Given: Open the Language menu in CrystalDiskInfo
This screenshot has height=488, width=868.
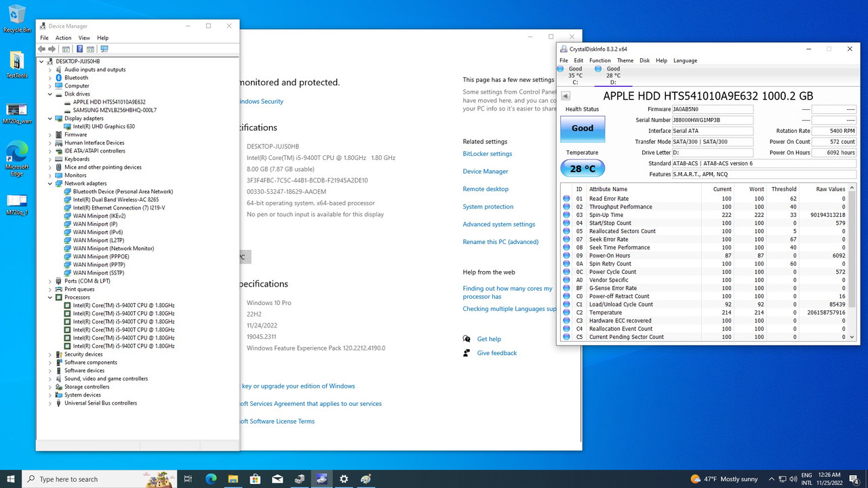Looking at the screenshot, I should [685, 60].
